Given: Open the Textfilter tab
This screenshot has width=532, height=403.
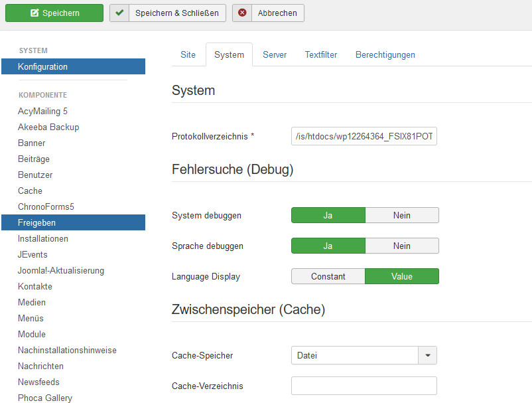Looking at the screenshot, I should [x=321, y=54].
